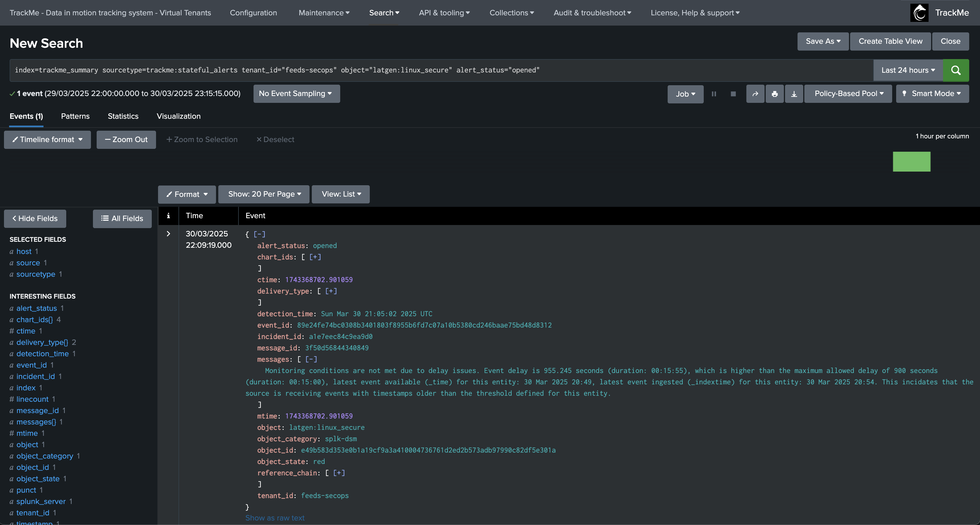Open Policy-Based Pool dropdown
The height and width of the screenshot is (525, 980).
pos(848,94)
